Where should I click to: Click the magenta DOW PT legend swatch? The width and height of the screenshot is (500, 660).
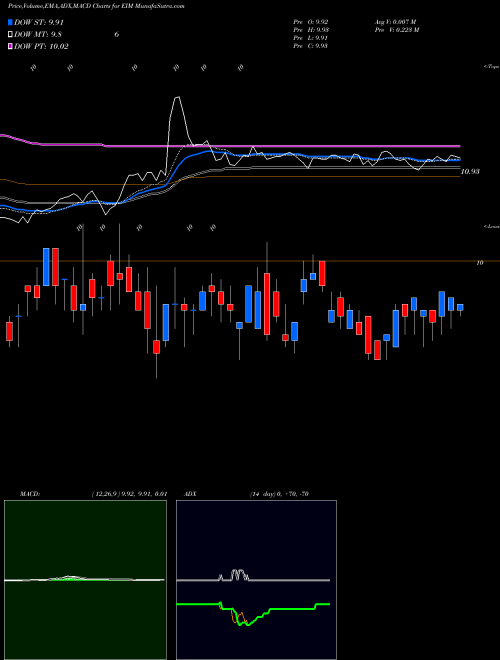click(10, 46)
